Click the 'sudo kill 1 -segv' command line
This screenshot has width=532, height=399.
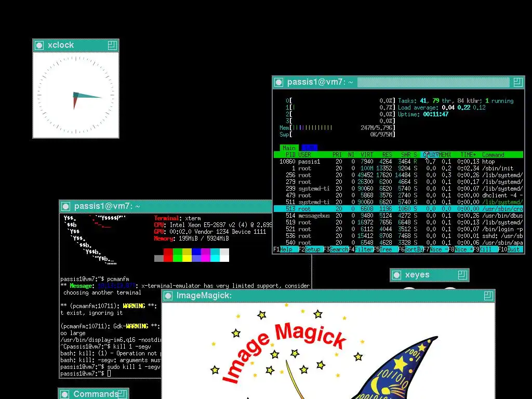click(x=110, y=367)
